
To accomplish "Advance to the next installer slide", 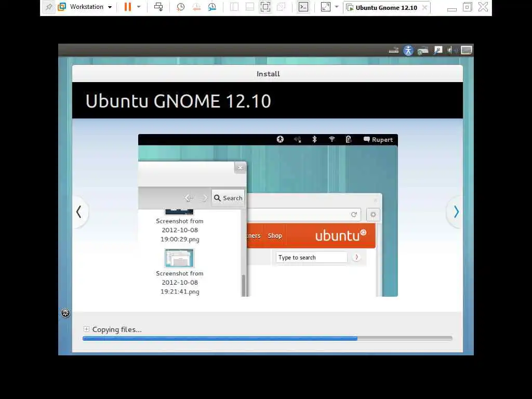I will (x=456, y=212).
